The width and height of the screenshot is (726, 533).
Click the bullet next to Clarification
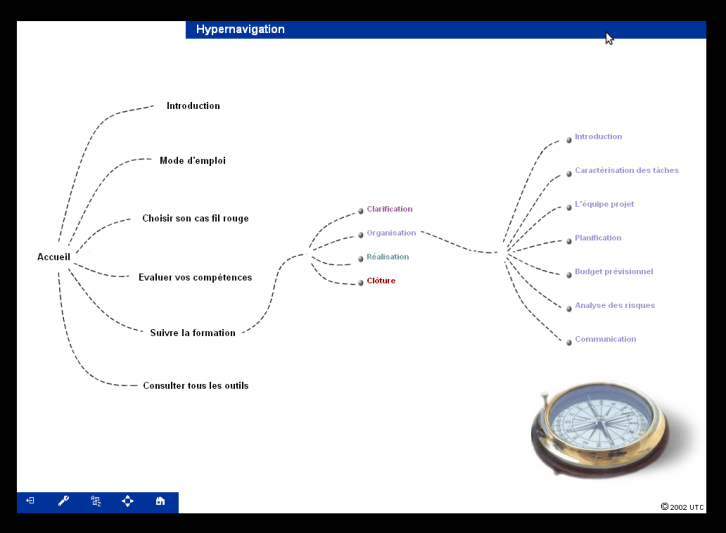point(360,211)
